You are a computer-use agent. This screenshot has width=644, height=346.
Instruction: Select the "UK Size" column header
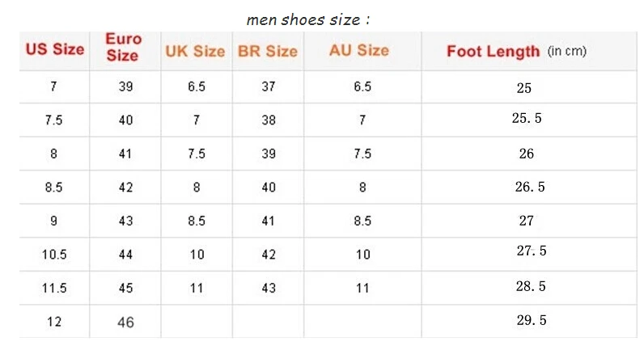(x=195, y=51)
